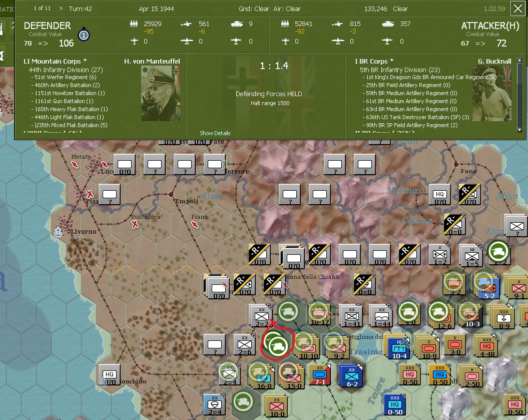Screen dimensions: 528x420
Task: Click the fortification level 1 badge
Action: pos(84,35)
